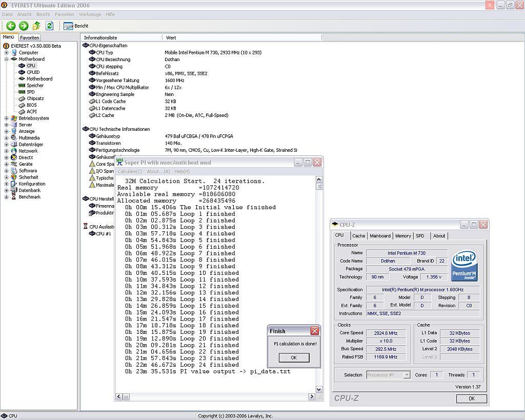Click the Multimedia icon in sidebar
The image size is (525, 420).
coord(14,137)
